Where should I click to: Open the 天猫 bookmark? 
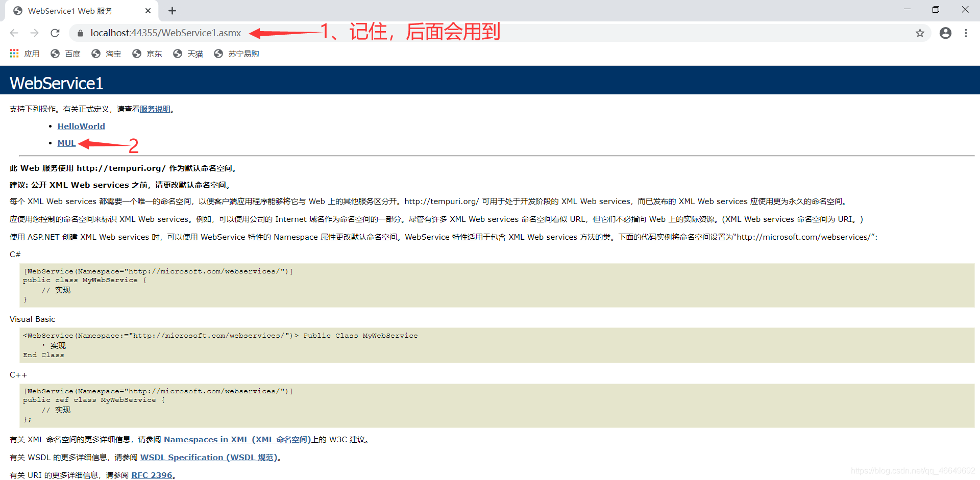[x=188, y=54]
